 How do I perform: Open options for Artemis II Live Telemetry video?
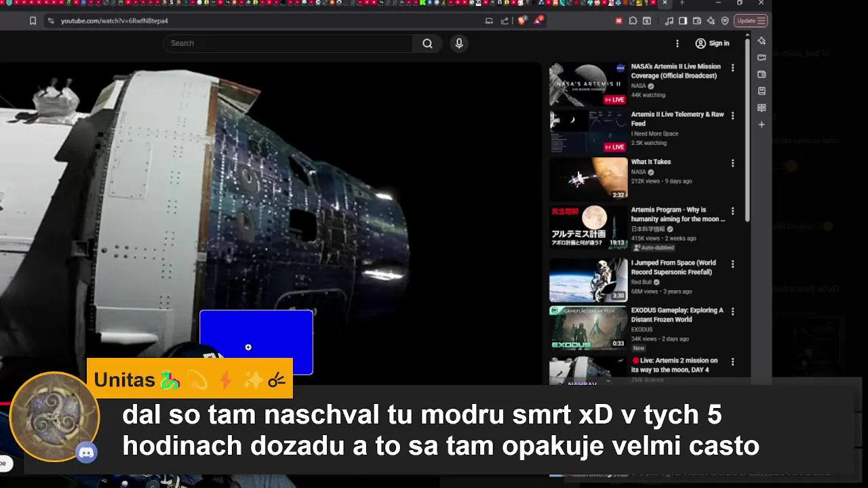[x=732, y=116]
